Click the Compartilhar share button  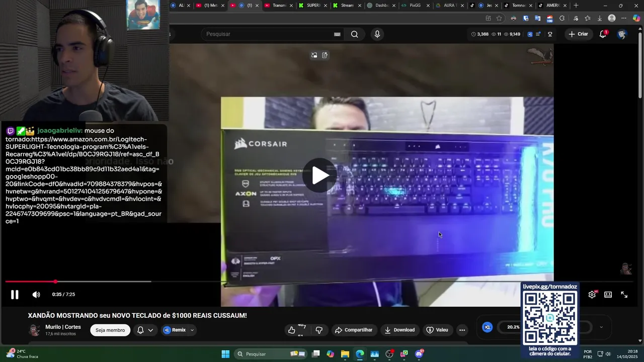pyautogui.click(x=354, y=330)
